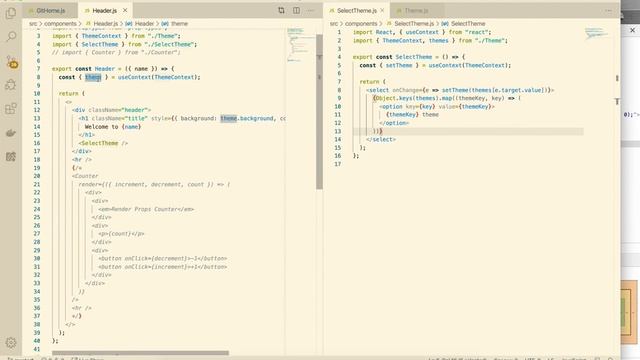Click the commented Counter import on line 5

tap(116, 52)
